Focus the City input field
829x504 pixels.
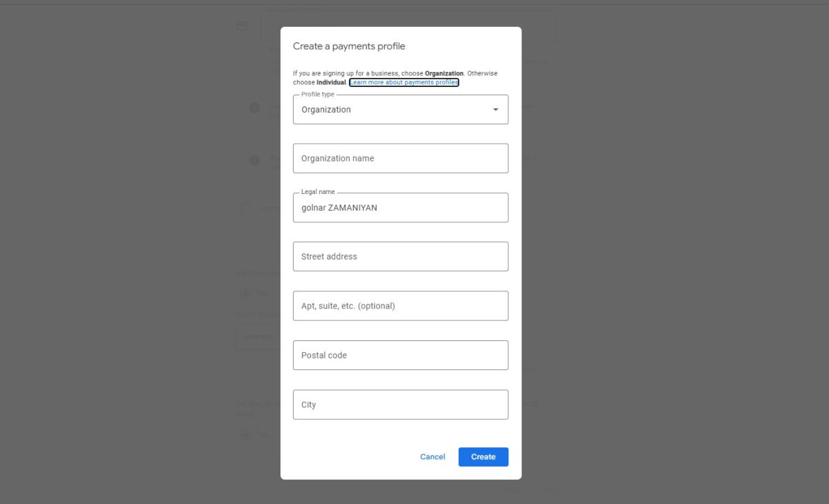401,405
